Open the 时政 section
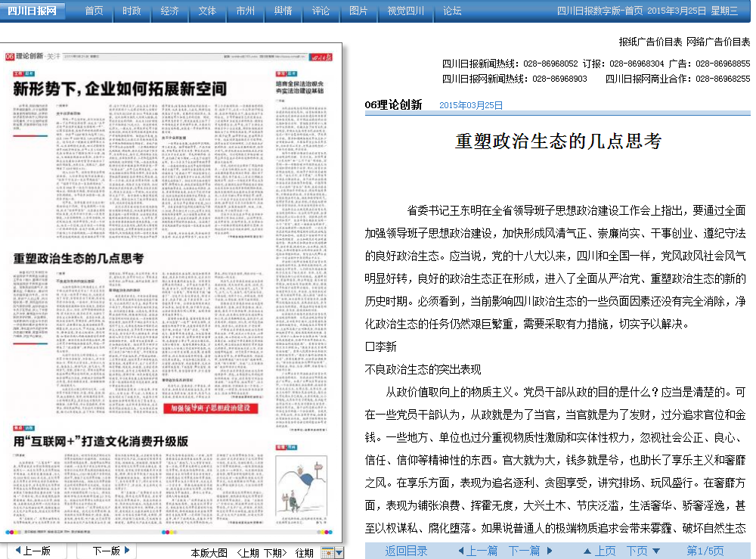 [132, 11]
